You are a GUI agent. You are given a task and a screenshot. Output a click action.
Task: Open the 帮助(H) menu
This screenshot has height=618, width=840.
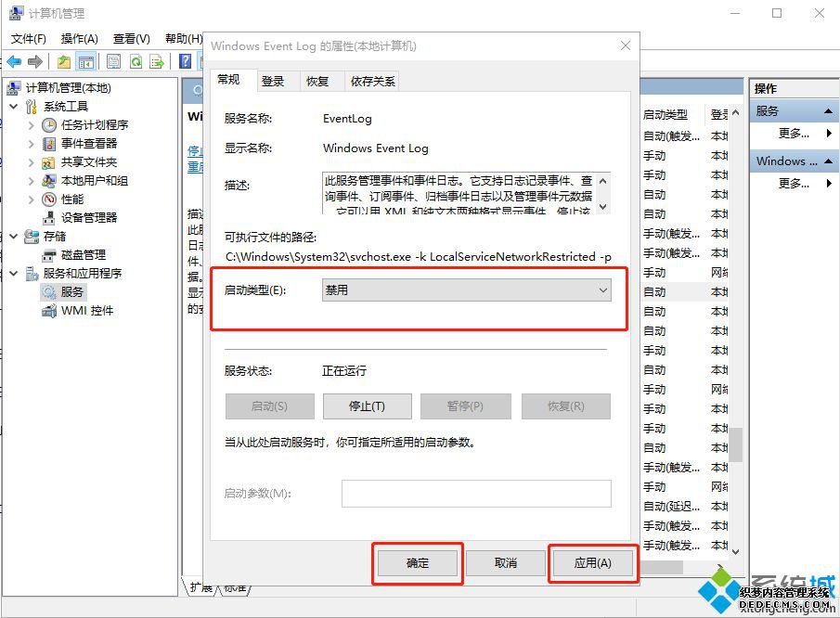tap(183, 39)
